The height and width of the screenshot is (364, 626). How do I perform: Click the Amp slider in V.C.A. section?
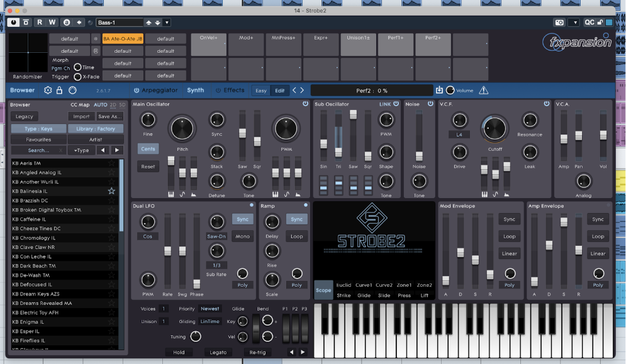click(x=564, y=138)
